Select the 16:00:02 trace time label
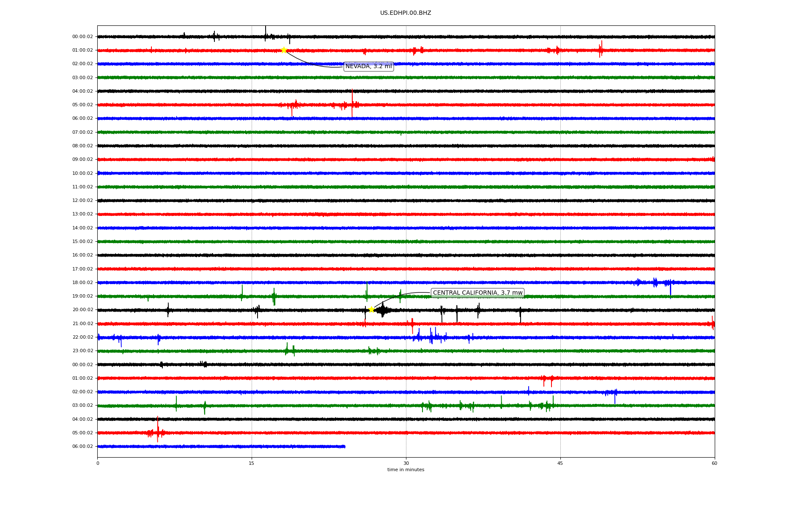This screenshot has width=812, height=508. [x=82, y=255]
